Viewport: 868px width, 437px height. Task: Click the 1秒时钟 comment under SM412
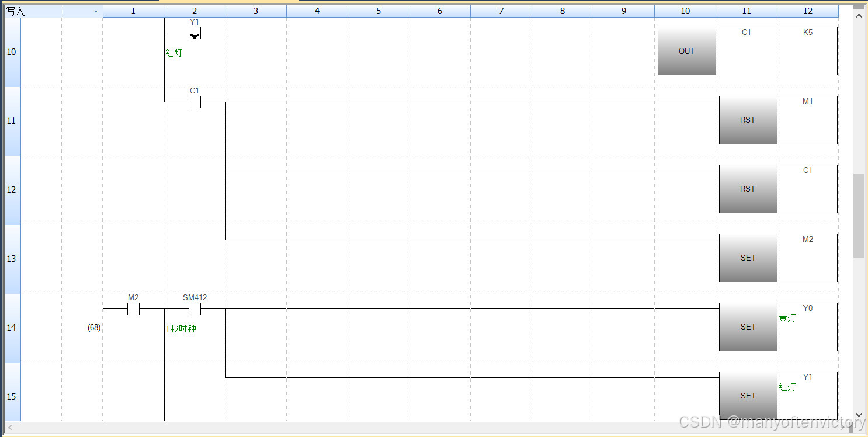click(x=181, y=329)
